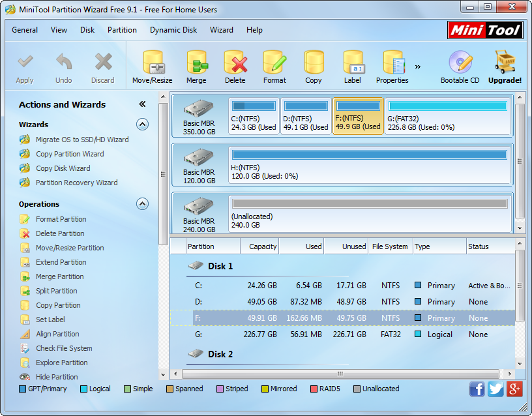This screenshot has width=532, height=416.
Task: Select the C:(NTFS) partition block
Action: [x=254, y=116]
